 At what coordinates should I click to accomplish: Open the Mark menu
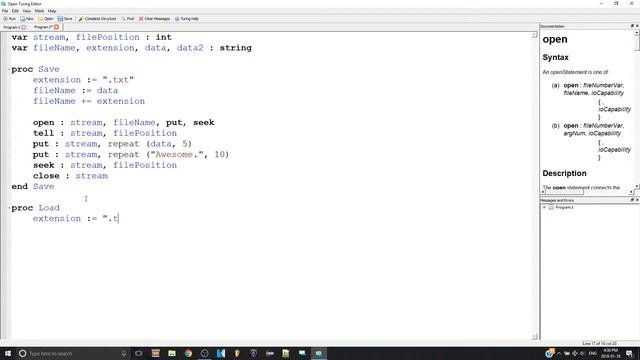click(x=39, y=11)
